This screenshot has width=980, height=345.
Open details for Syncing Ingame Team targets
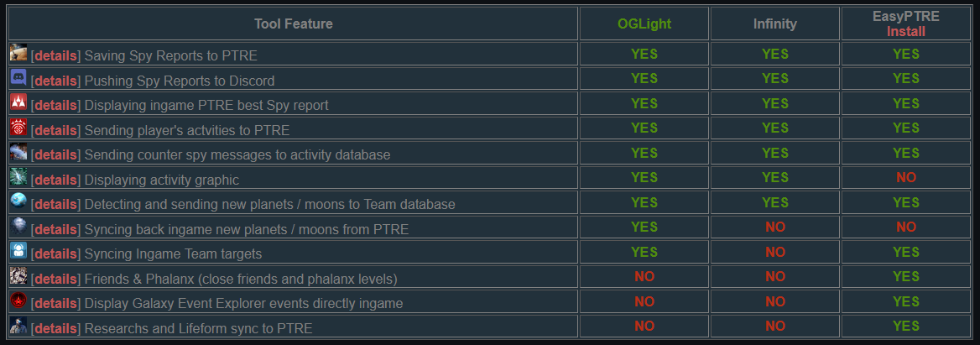[55, 254]
